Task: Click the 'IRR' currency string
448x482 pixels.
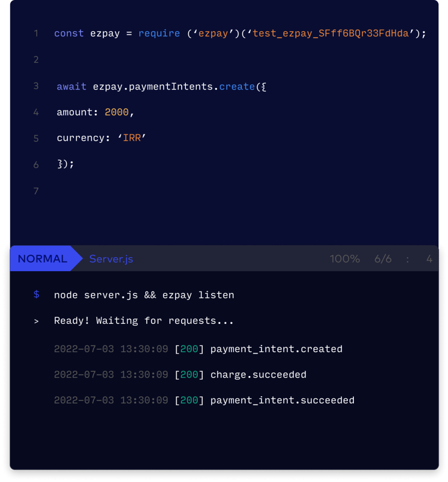Action: 132,138
